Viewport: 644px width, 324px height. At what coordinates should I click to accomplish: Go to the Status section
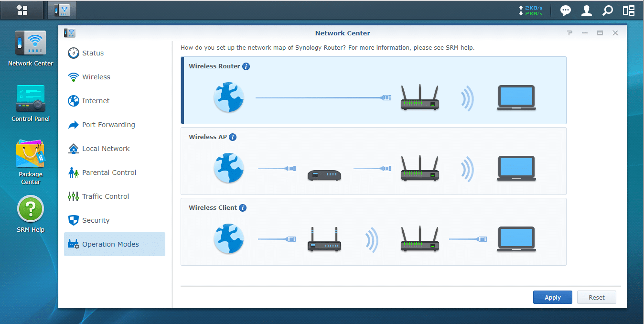pos(93,53)
